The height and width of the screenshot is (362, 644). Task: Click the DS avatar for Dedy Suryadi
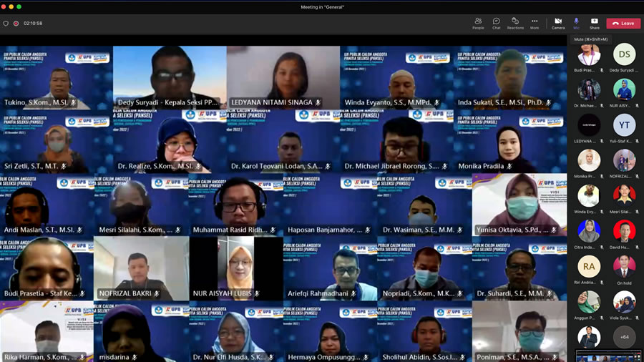[624, 54]
